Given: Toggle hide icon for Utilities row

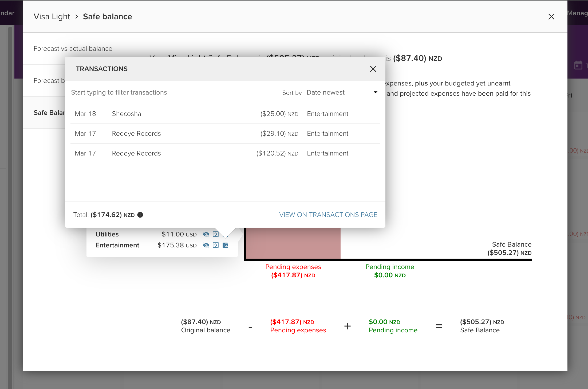Looking at the screenshot, I should [206, 234].
